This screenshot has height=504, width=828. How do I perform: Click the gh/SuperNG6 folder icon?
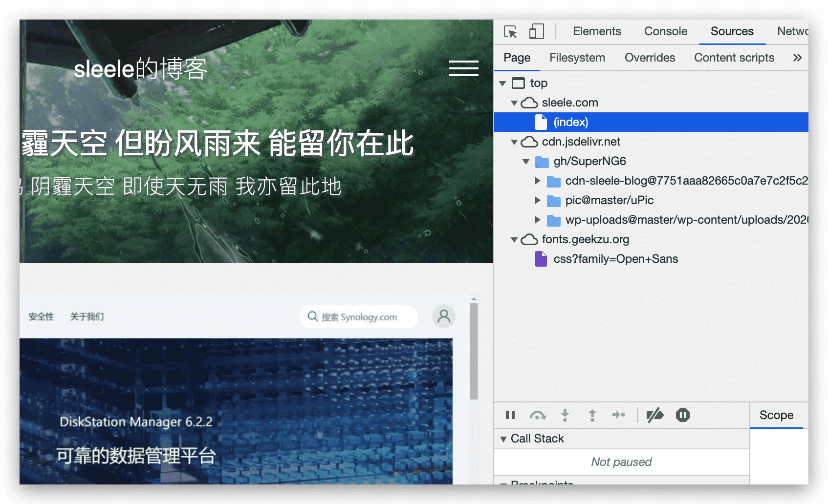542,162
